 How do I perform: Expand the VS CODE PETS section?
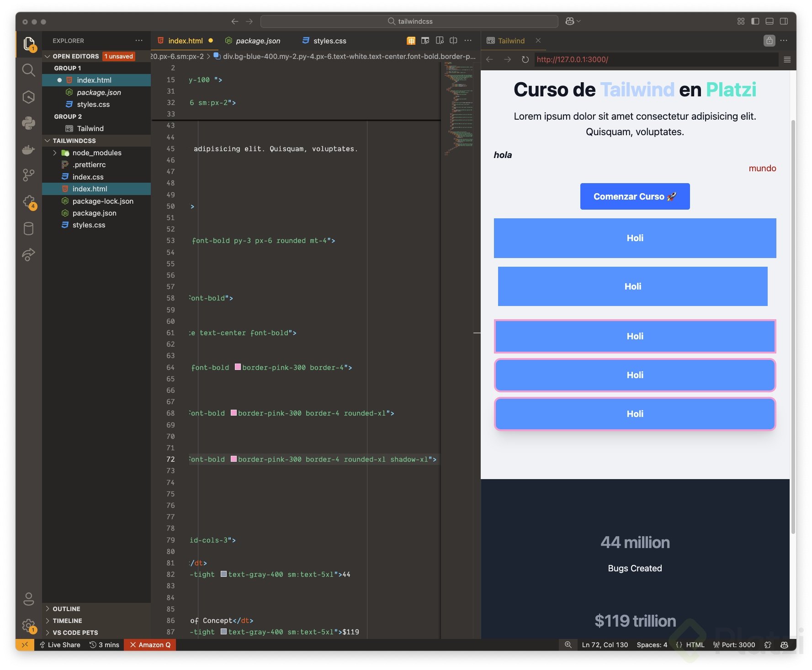(x=48, y=633)
